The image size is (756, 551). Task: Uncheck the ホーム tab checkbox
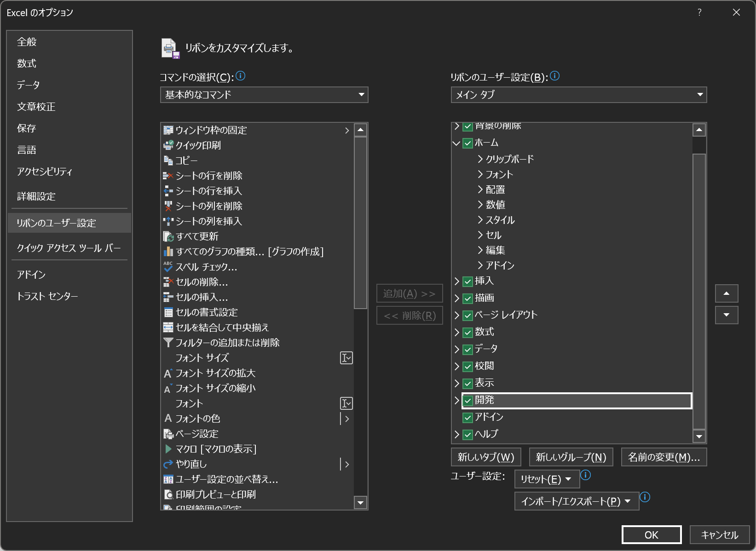[x=468, y=143]
